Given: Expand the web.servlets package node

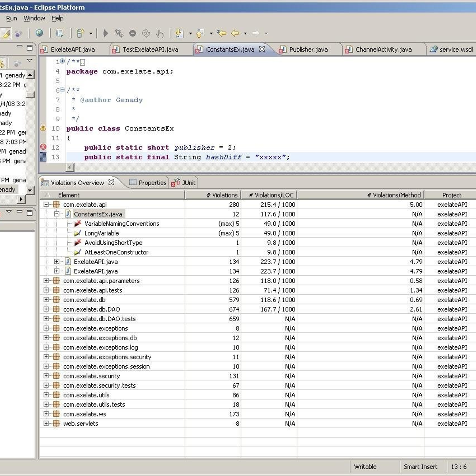Looking at the screenshot, I should click(46, 424).
